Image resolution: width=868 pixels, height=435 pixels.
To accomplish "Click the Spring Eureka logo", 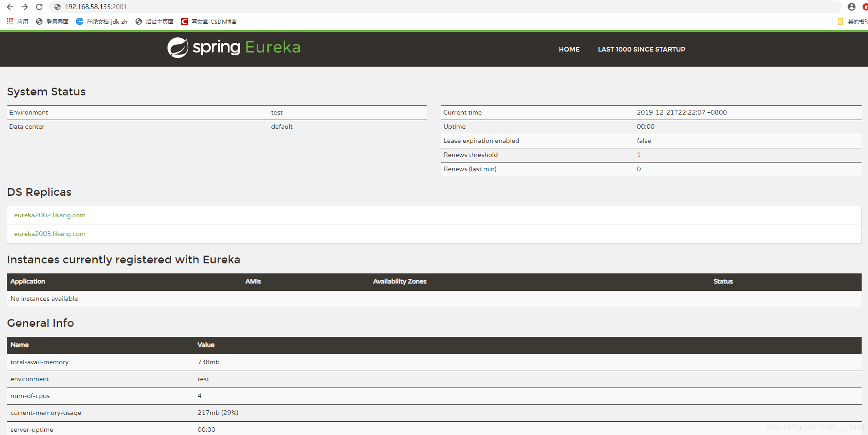I will click(x=234, y=47).
